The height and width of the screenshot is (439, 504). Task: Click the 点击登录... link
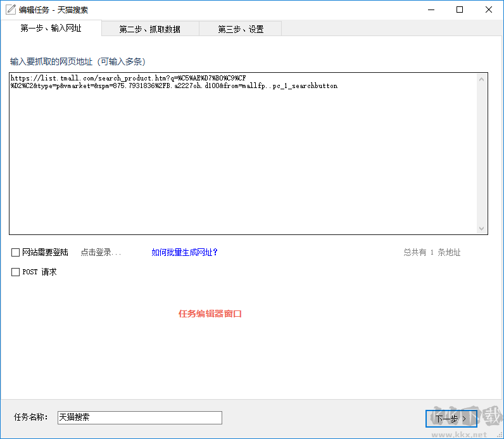coord(101,253)
